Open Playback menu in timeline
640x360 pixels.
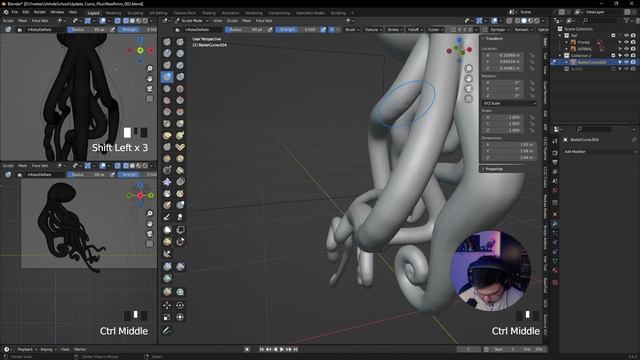click(26, 349)
